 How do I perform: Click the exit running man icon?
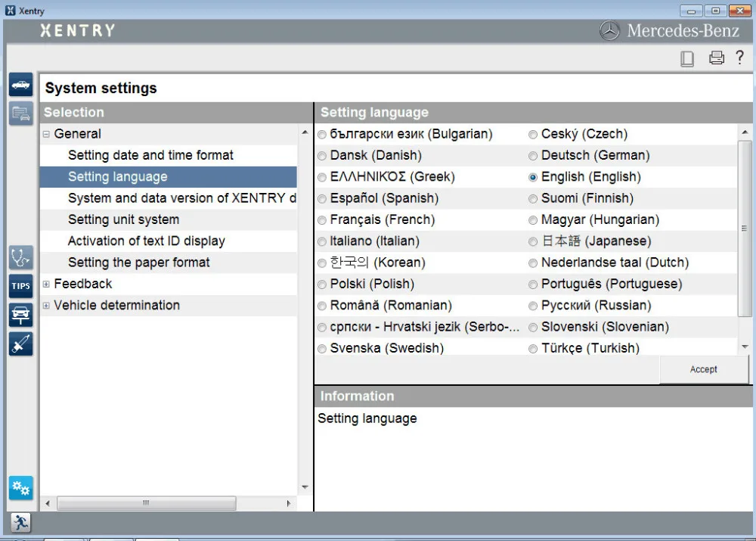click(x=20, y=523)
